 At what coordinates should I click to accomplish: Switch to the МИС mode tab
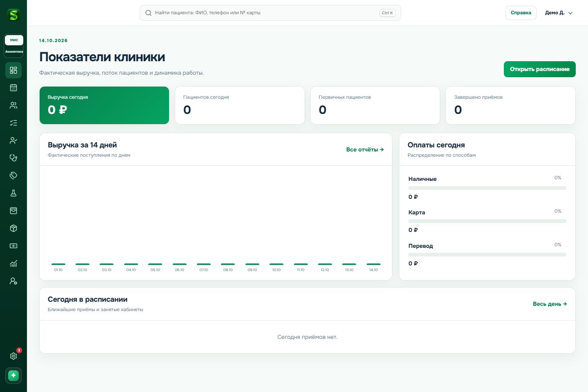coord(14,40)
